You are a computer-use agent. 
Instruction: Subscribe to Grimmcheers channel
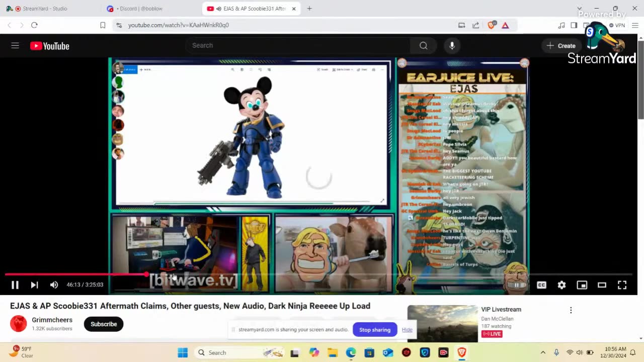point(104,324)
